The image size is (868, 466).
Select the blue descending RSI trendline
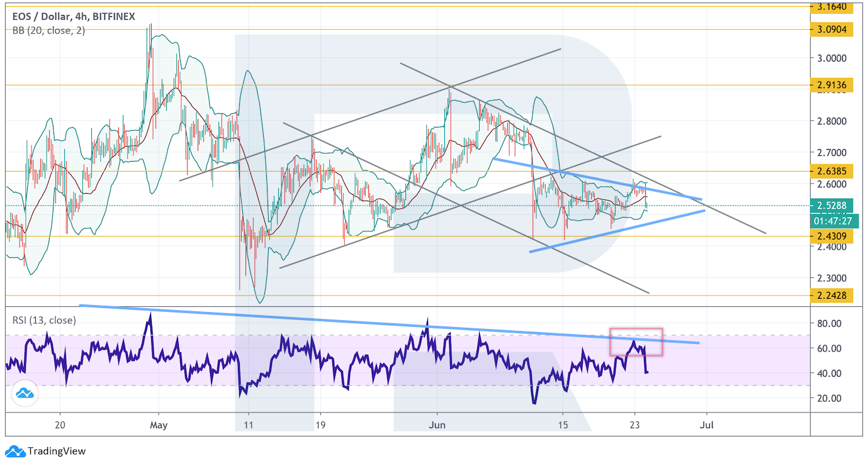pos(389,324)
